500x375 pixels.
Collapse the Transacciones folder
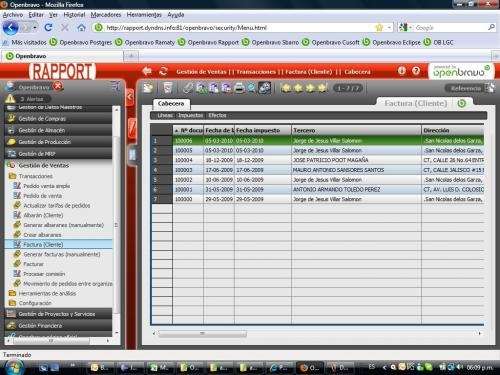pos(35,176)
